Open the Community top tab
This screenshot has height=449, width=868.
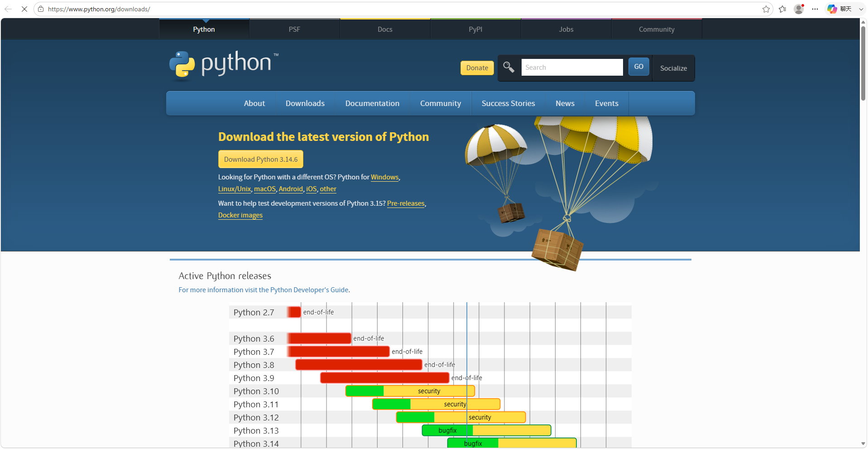pos(657,29)
